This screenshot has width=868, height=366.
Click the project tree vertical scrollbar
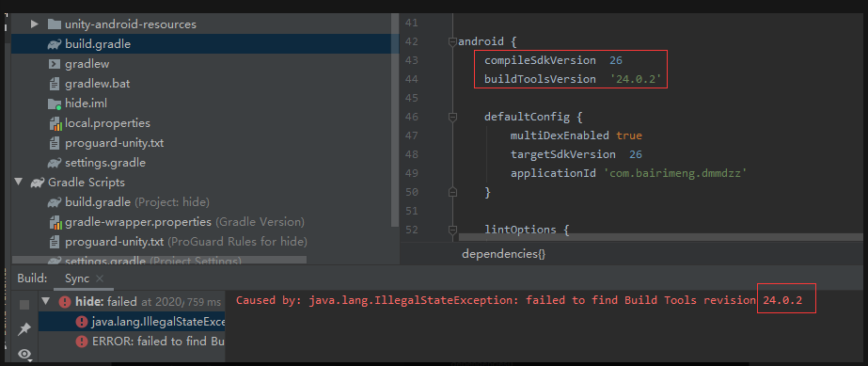[395, 119]
